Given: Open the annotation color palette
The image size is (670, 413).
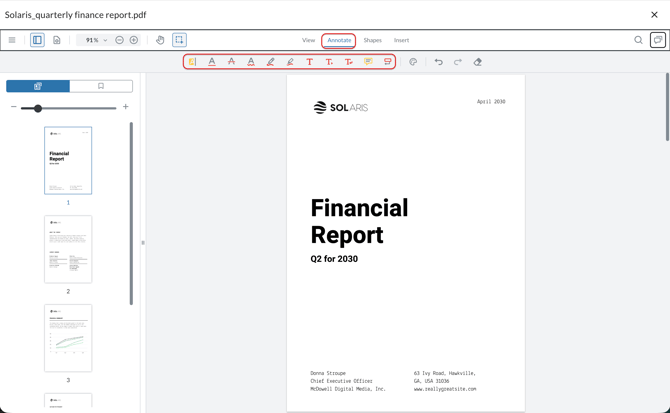Looking at the screenshot, I should point(413,62).
